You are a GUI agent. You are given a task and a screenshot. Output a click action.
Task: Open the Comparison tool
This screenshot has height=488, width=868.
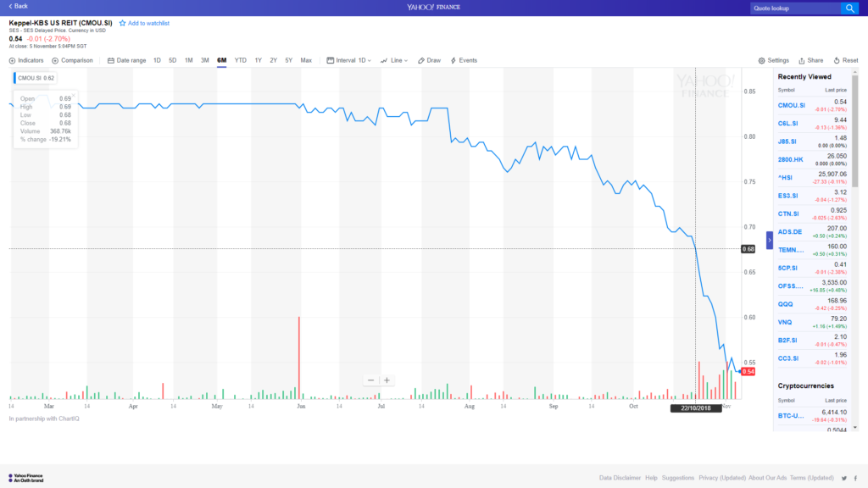(73, 60)
